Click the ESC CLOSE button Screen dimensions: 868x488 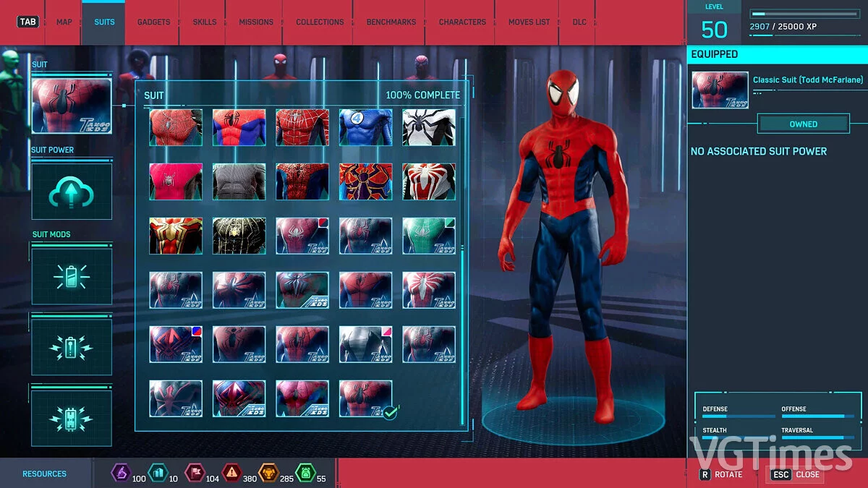[x=795, y=475]
